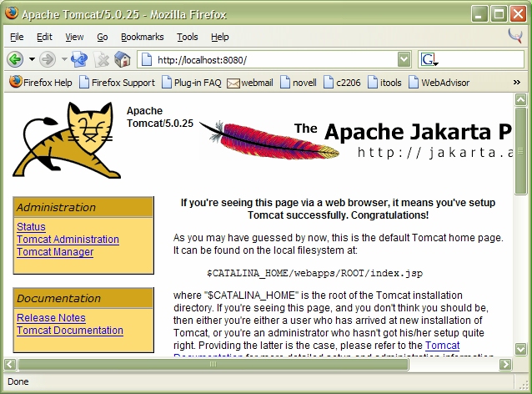Open the Edit menu
The width and height of the screenshot is (532, 394).
[44, 37]
